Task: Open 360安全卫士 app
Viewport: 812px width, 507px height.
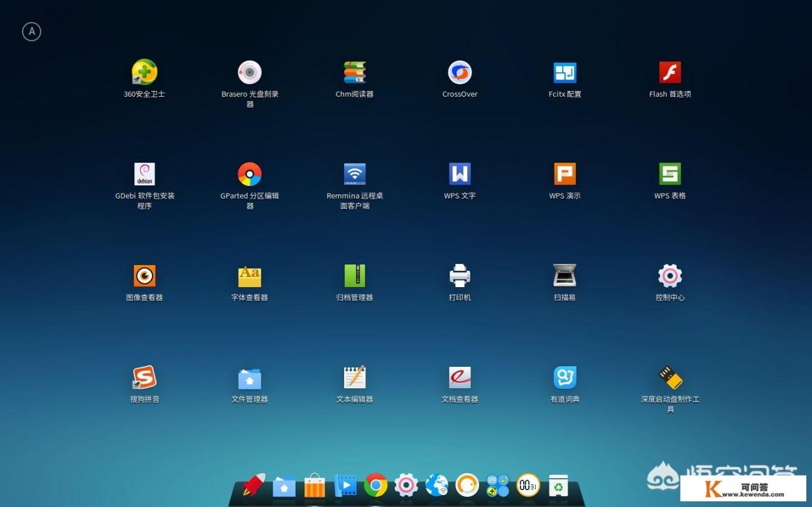Action: [x=144, y=73]
